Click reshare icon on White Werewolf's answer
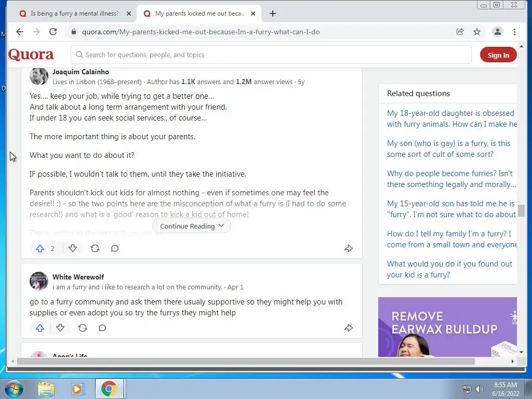The width and height of the screenshot is (532, 399). tap(83, 328)
